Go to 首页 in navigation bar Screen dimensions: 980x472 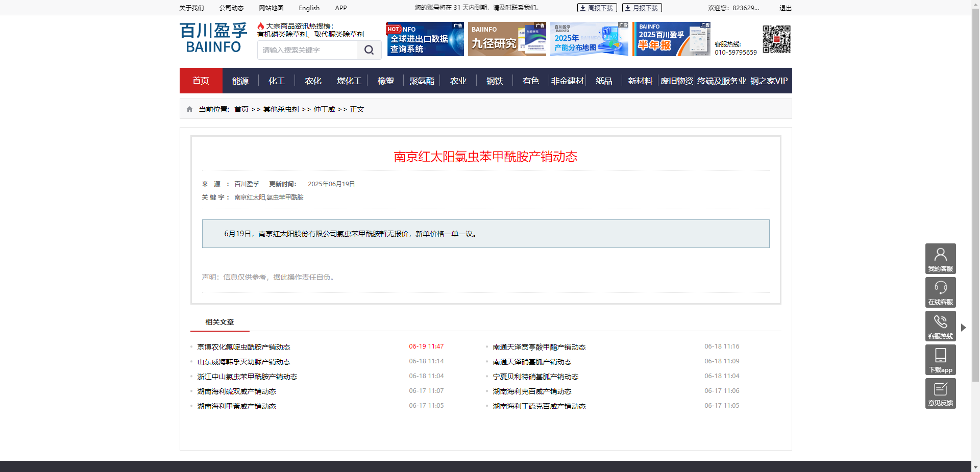(201, 81)
